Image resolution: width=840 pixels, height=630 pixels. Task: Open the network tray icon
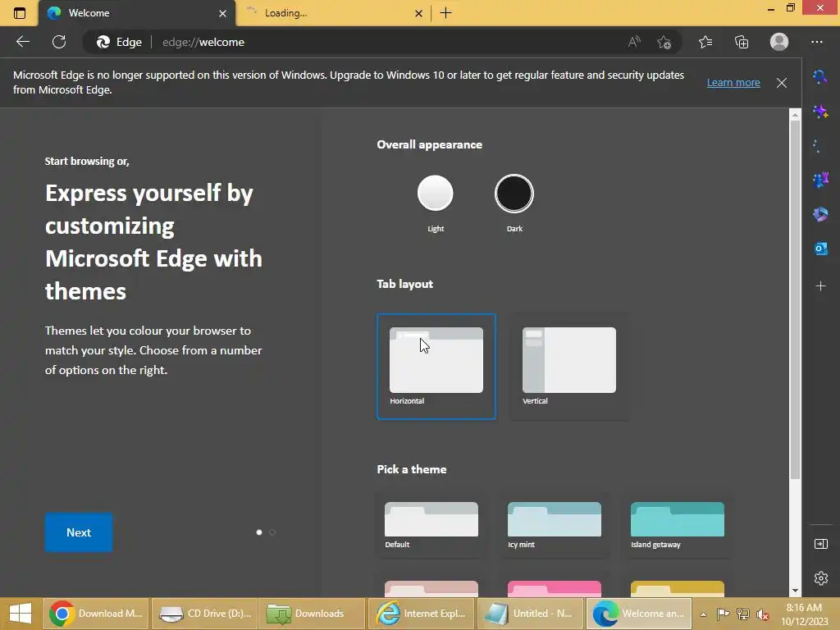[743, 614]
